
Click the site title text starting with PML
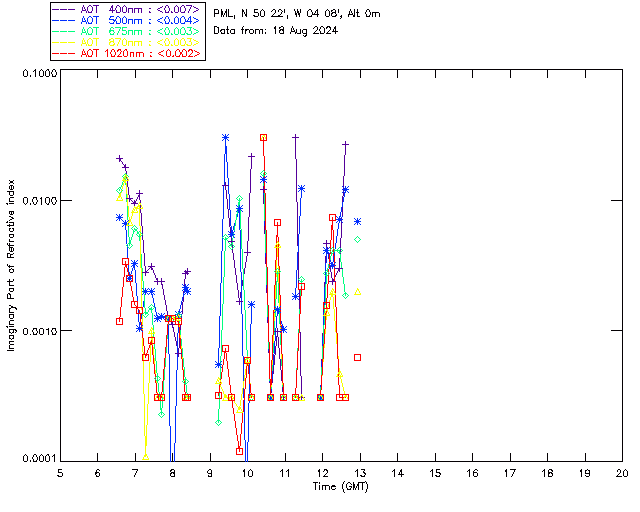[x=297, y=14]
